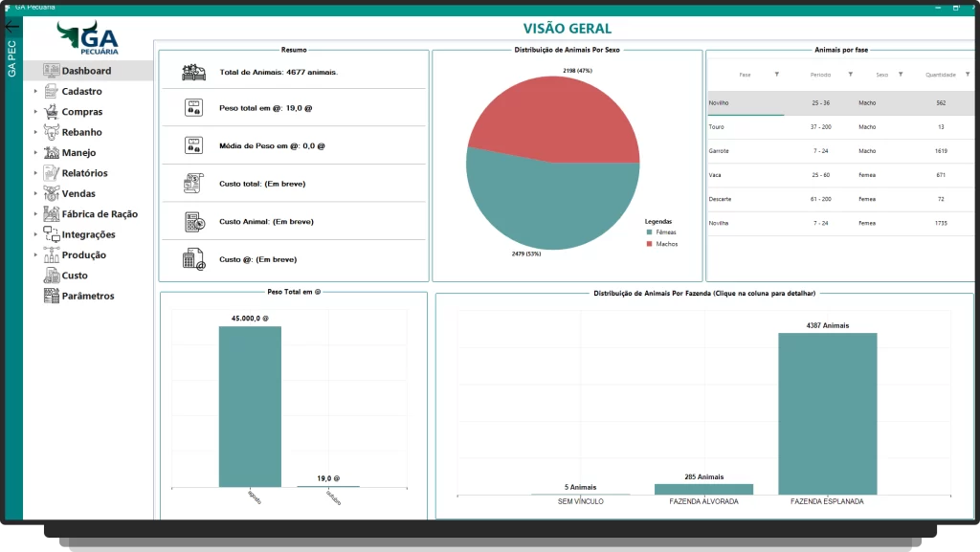Click the FAZENDA ESPLANADA bar to detail
This screenshot has width=980, height=552.
click(827, 413)
